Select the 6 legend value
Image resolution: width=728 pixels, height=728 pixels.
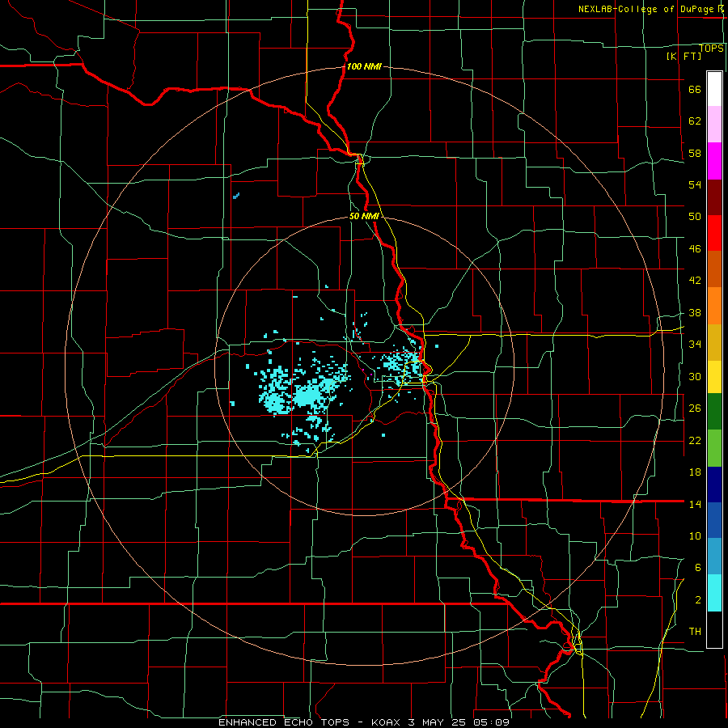click(697, 567)
